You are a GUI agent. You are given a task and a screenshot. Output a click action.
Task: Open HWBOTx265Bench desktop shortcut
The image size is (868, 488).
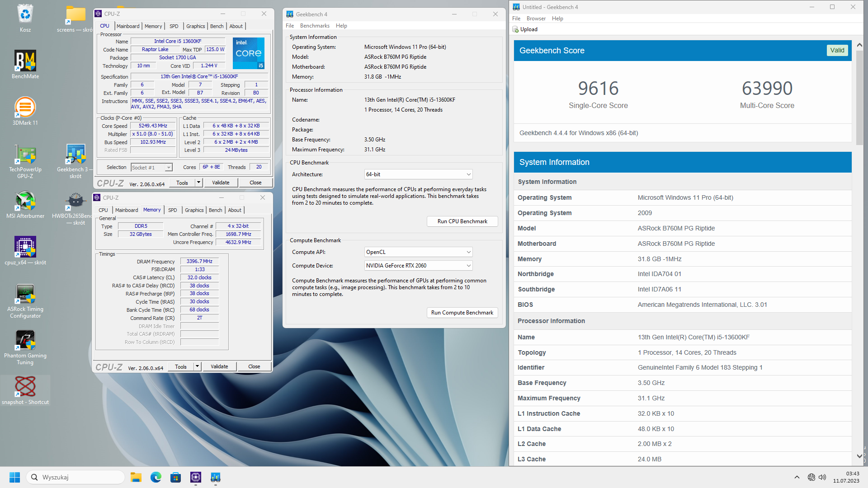(75, 208)
